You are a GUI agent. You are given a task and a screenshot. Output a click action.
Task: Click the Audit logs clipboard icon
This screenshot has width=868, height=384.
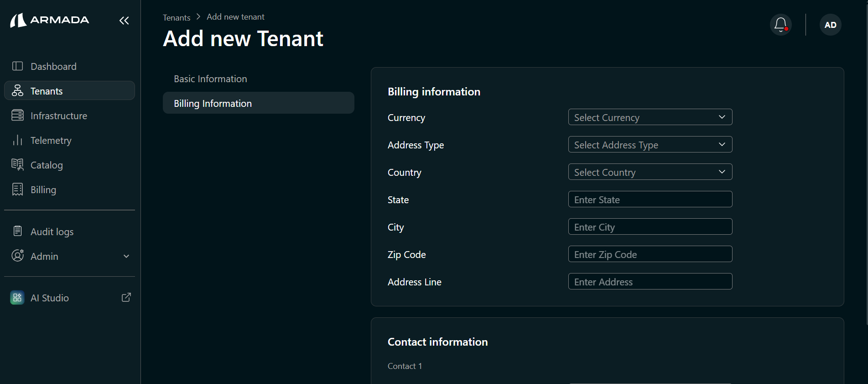(17, 231)
